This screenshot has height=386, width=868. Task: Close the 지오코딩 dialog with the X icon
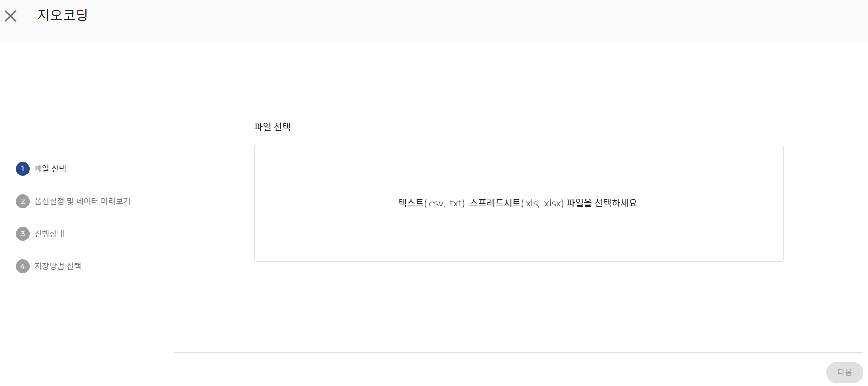[x=11, y=16]
